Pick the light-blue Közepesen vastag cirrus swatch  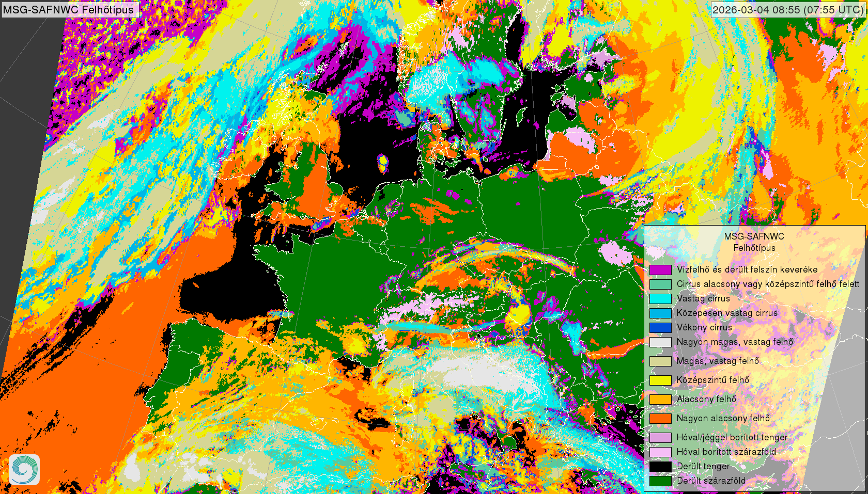tap(660, 313)
